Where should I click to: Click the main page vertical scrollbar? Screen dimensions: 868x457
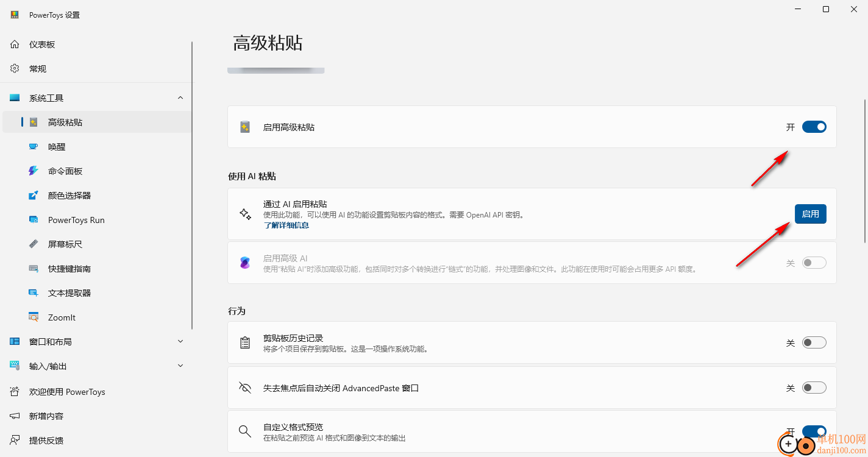(x=864, y=171)
